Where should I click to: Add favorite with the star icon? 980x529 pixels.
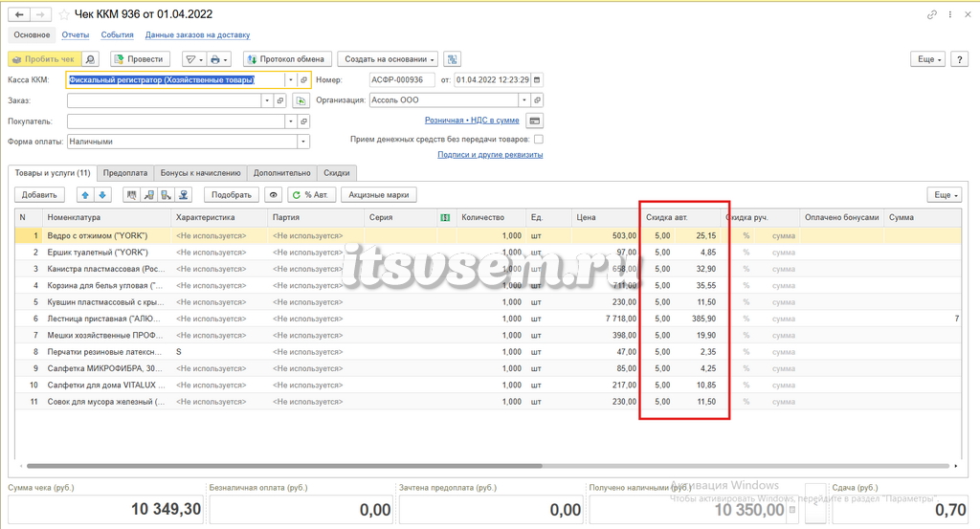(x=64, y=14)
